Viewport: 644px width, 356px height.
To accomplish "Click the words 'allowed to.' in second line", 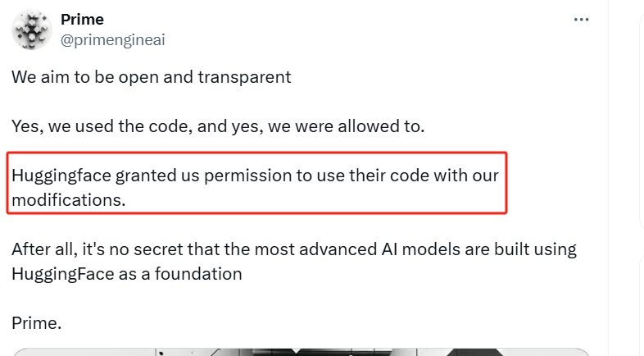I will pos(381,126).
